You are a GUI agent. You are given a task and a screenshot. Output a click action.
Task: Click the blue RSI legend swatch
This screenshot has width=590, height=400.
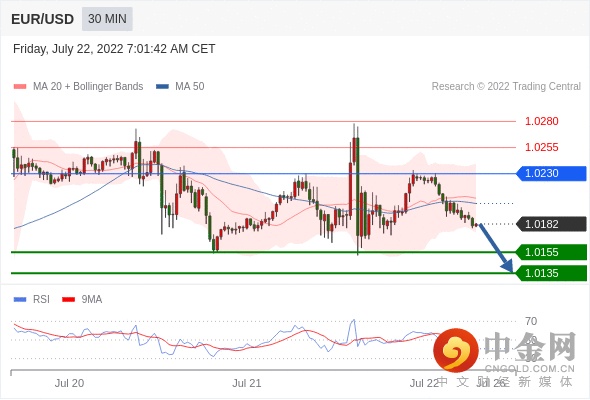click(x=20, y=300)
